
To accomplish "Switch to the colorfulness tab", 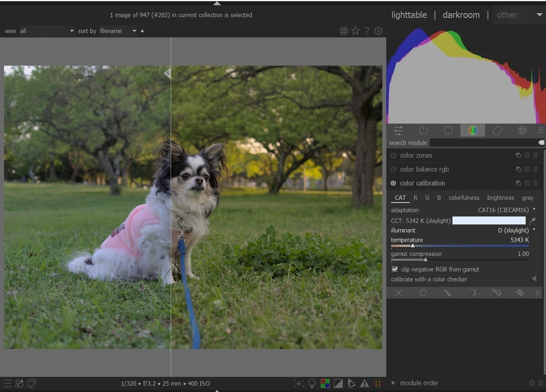I will [x=464, y=198].
